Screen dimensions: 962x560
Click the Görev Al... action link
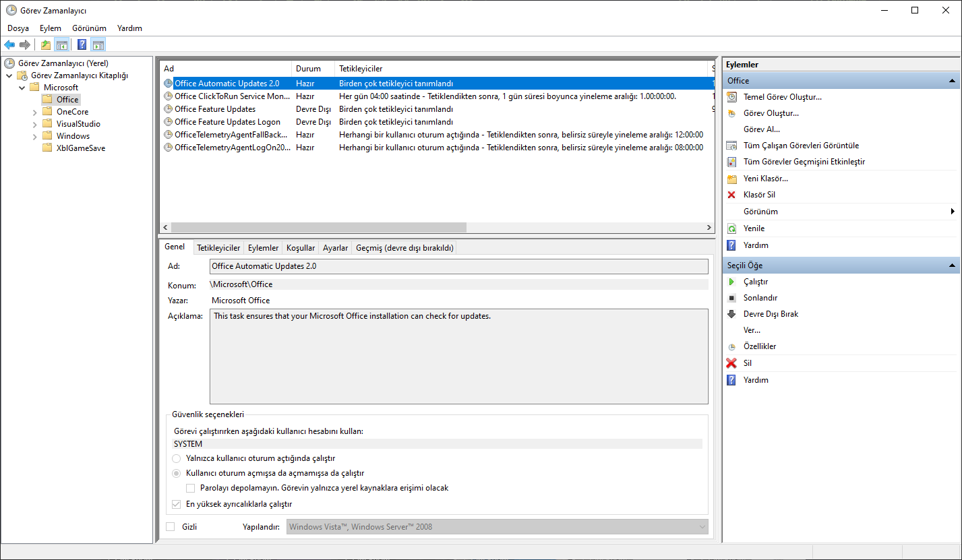point(762,129)
